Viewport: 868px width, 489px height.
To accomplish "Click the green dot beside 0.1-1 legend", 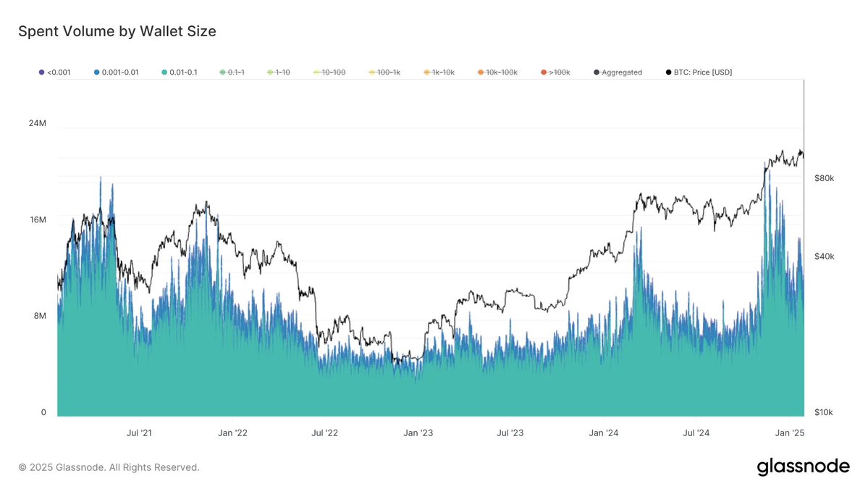I will (222, 72).
